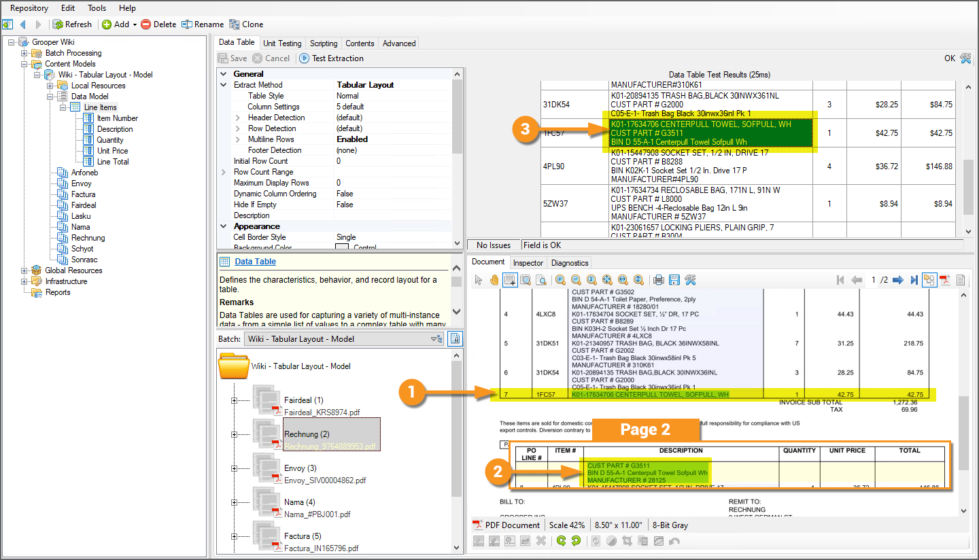Image resolution: width=979 pixels, height=560 pixels.
Task: Expand the Fairdeal (1) batch folder
Action: (234, 400)
